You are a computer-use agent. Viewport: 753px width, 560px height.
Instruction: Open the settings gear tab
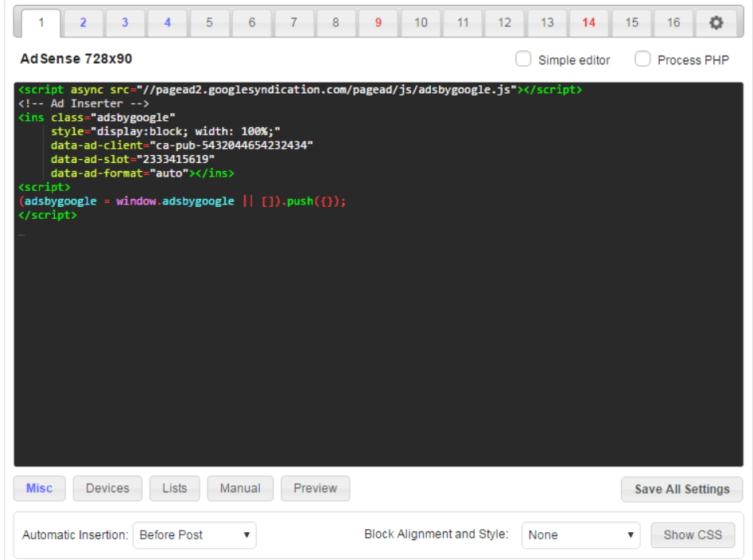(x=716, y=22)
